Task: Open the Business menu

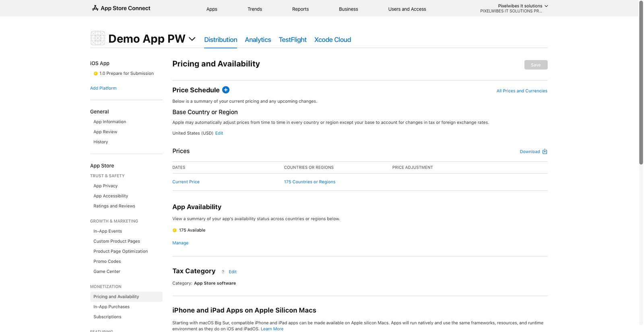Action: 349,9
